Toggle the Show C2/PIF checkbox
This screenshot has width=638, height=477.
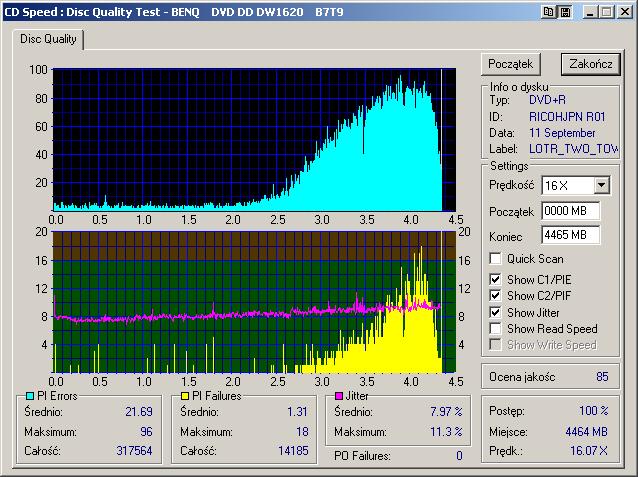pos(495,295)
